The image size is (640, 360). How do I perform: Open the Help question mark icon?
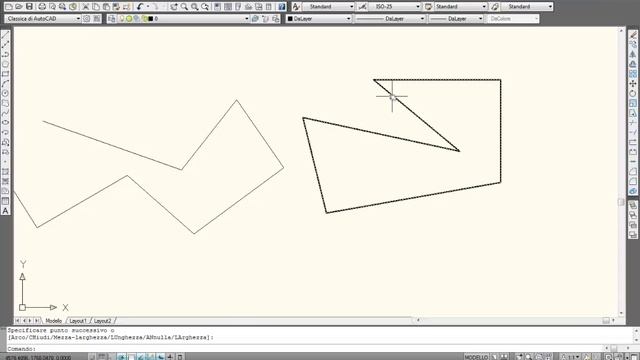point(282,7)
